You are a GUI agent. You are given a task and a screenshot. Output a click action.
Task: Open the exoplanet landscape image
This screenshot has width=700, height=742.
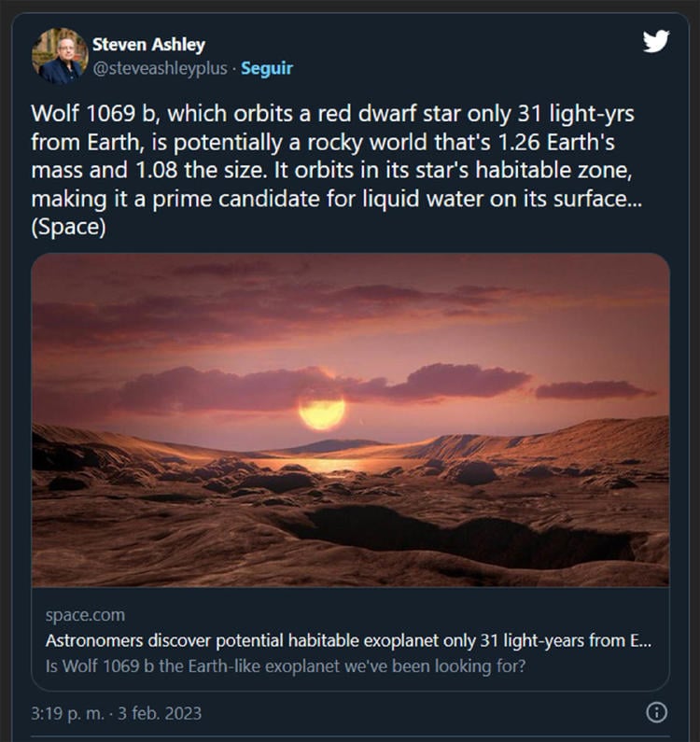(350, 420)
